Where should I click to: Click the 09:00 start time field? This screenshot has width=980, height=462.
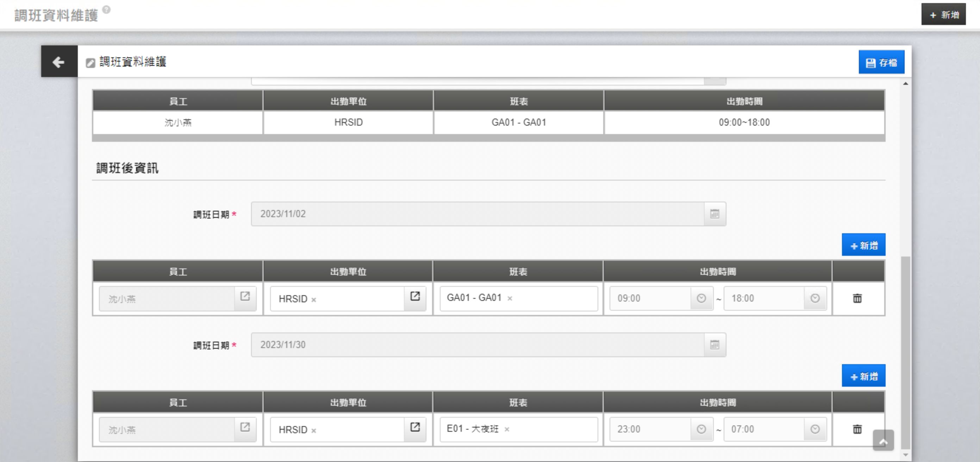point(650,298)
